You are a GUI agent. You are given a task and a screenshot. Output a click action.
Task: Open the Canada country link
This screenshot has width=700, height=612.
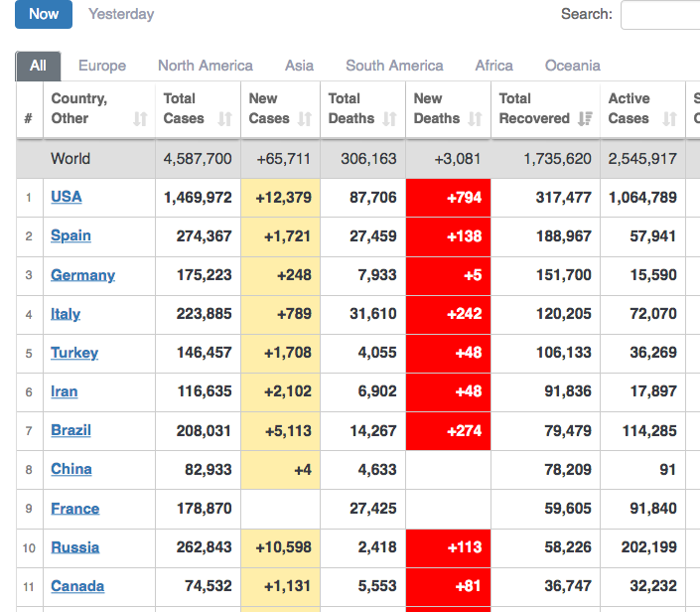coord(77,586)
